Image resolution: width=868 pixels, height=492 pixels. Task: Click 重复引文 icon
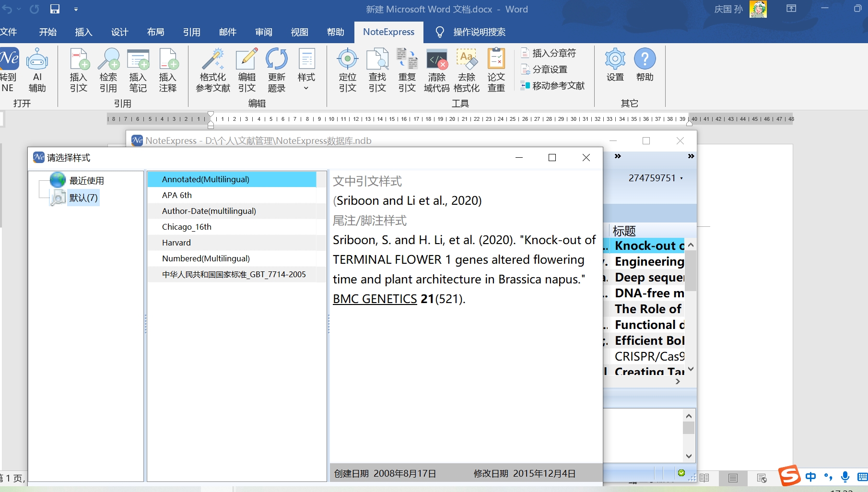(x=407, y=70)
